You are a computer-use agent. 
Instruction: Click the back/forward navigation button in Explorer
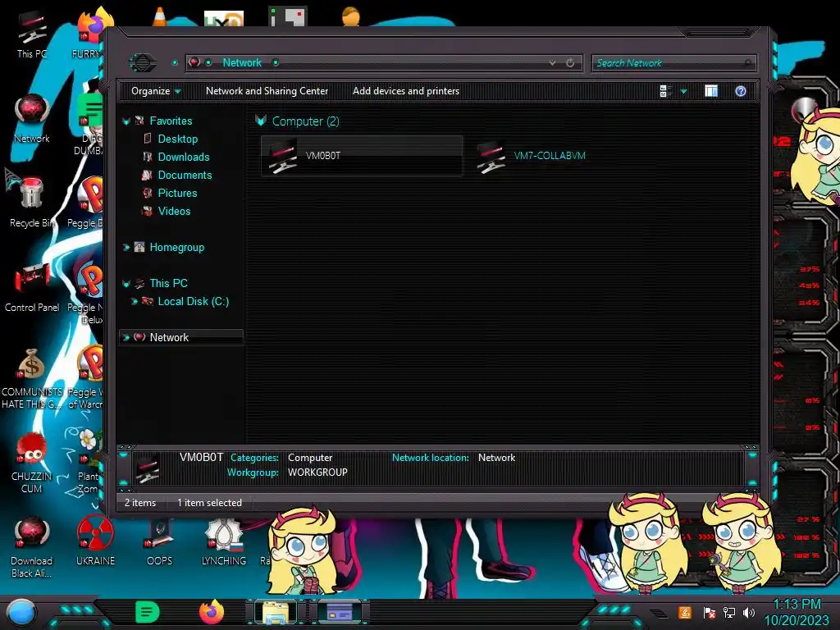tap(143, 62)
